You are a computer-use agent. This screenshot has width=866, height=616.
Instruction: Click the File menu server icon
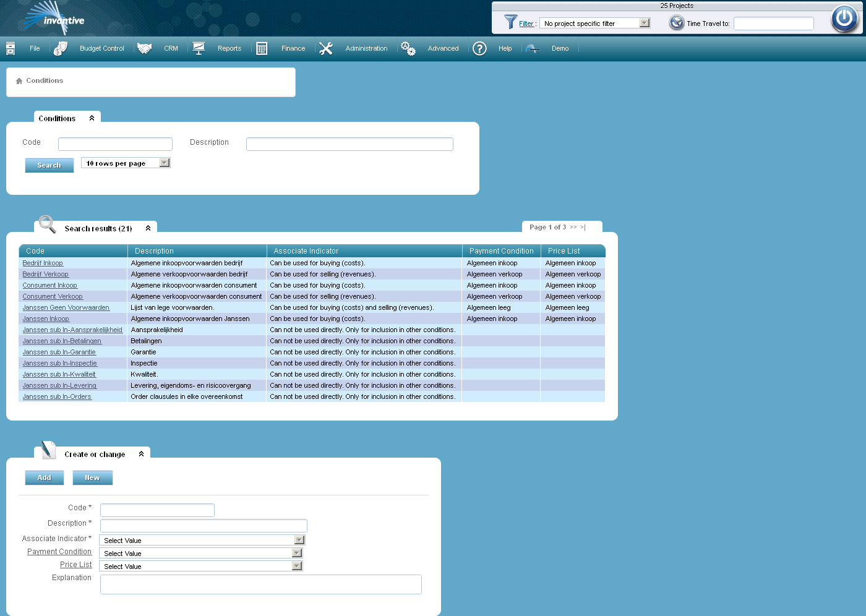pos(11,48)
